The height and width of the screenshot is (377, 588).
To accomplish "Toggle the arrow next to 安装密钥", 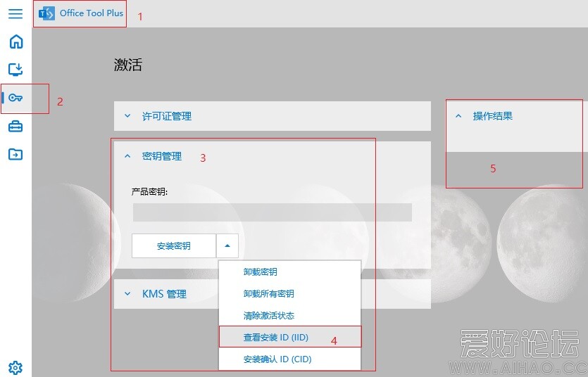I will (x=227, y=246).
